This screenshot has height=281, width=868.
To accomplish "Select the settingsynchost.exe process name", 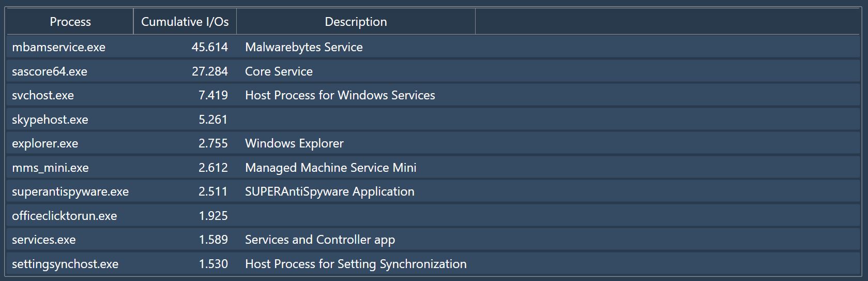I will (65, 264).
